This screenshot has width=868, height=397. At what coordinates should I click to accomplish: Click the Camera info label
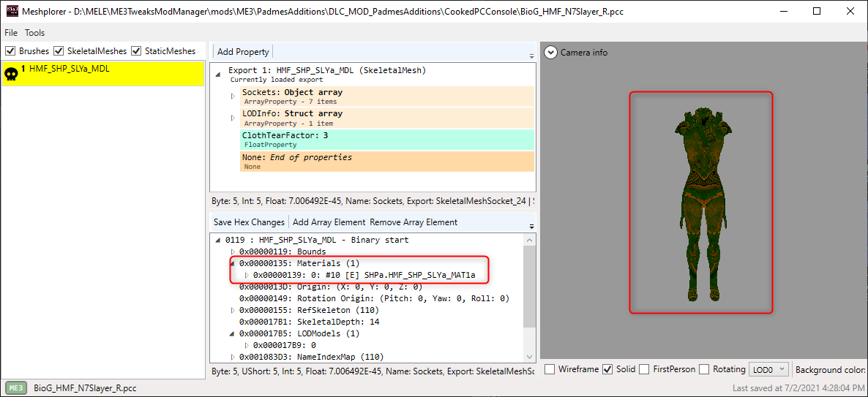pyautogui.click(x=584, y=53)
